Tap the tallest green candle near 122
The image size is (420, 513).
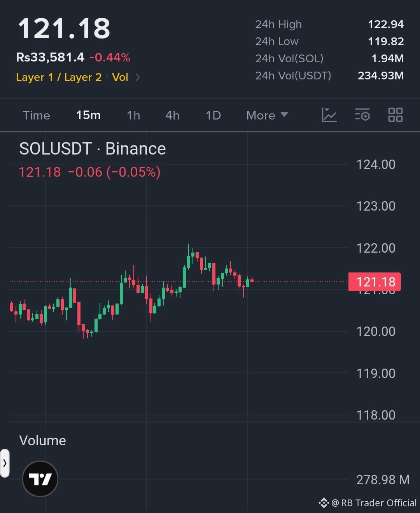189,256
